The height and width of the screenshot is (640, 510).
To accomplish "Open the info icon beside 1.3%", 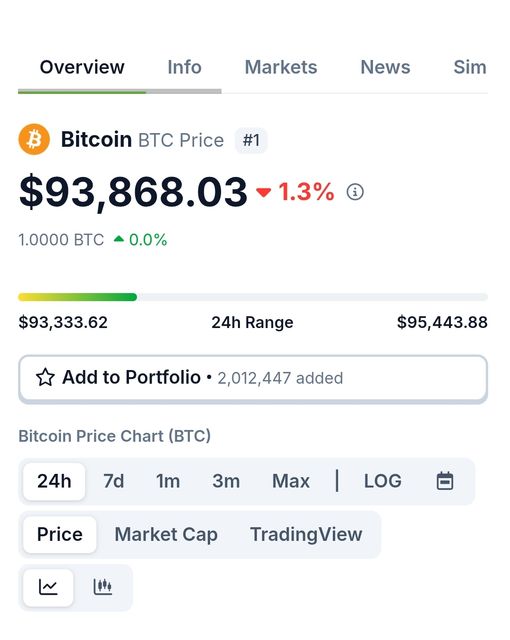I will coord(355,191).
